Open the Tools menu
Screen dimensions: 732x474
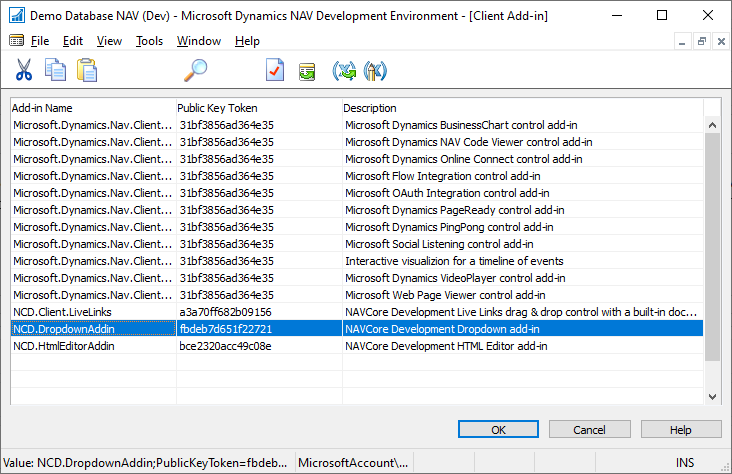coord(149,41)
